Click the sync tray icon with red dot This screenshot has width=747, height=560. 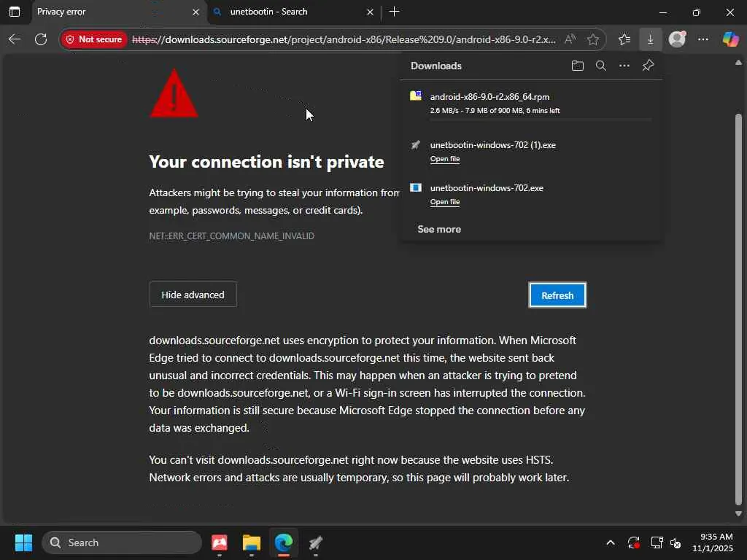(633, 542)
